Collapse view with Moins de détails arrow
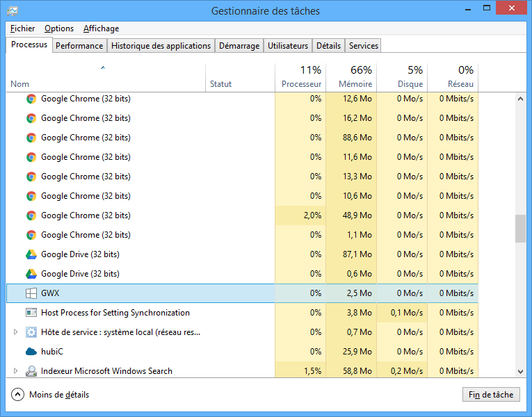 point(18,395)
